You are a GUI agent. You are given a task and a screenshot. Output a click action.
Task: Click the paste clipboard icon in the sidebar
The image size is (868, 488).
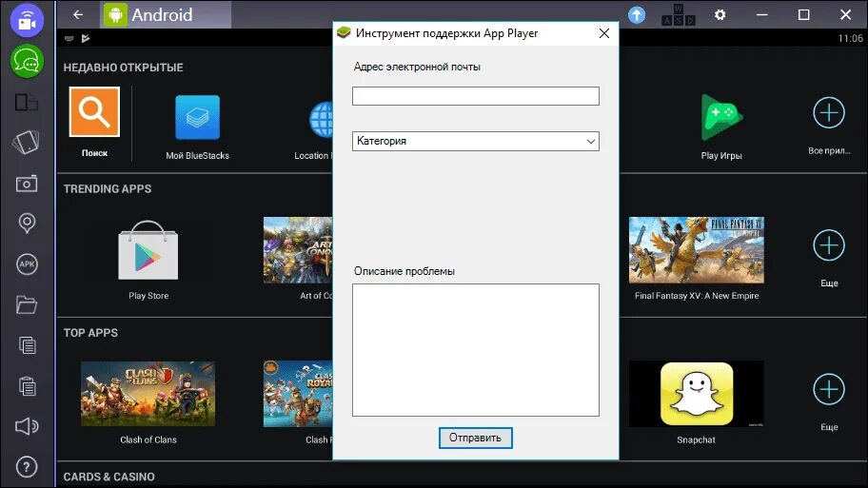pos(27,385)
